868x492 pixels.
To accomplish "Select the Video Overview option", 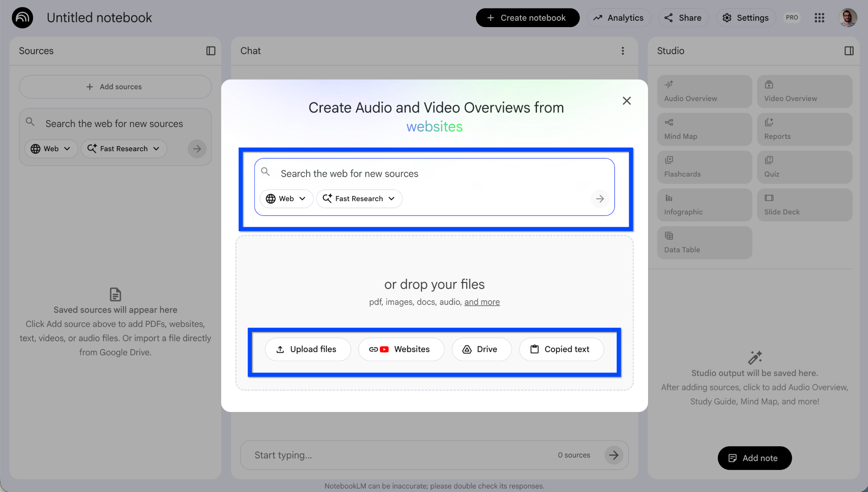I will click(x=804, y=91).
